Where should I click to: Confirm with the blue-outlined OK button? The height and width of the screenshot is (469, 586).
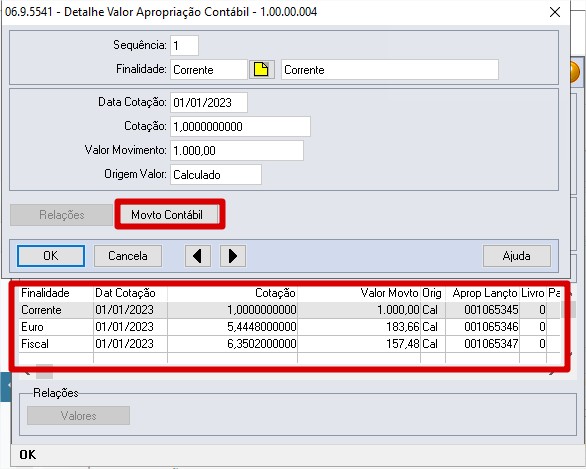point(51,256)
